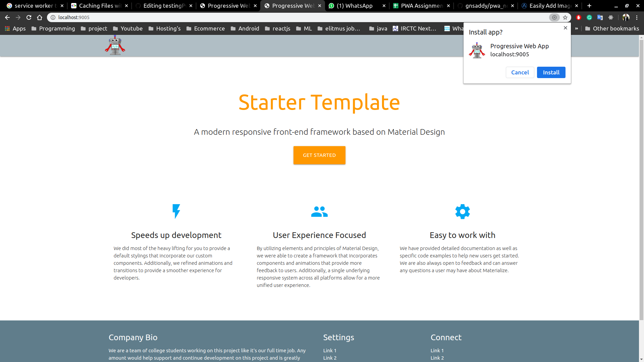Viewport: 644px width, 362px height.
Task: Click the install app icon in address bar
Action: [554, 17]
